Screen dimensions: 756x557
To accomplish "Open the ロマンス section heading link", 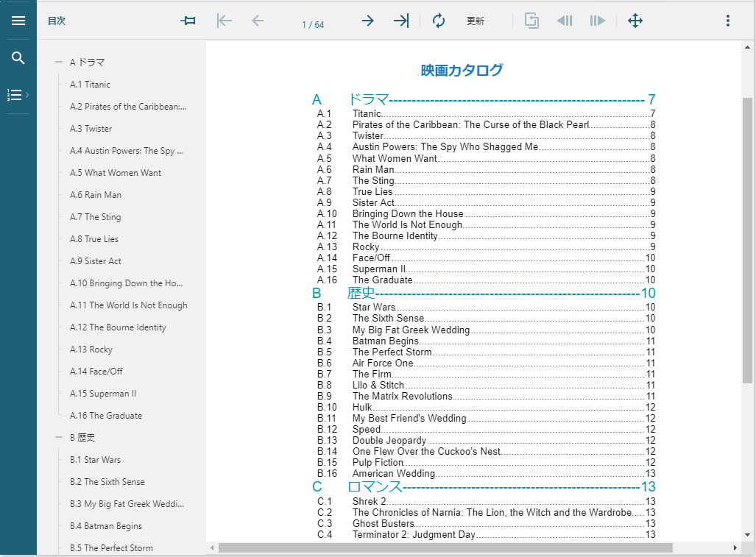I will click(x=375, y=486).
